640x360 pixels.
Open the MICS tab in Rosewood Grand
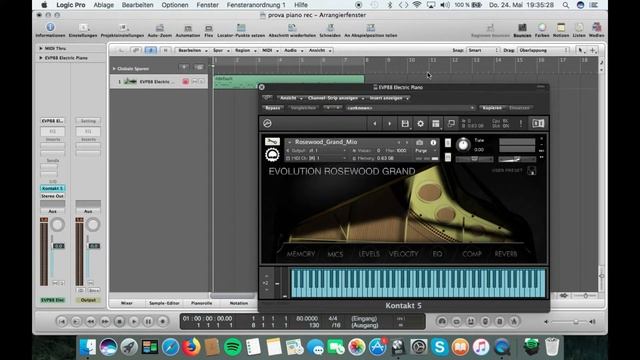click(336, 254)
